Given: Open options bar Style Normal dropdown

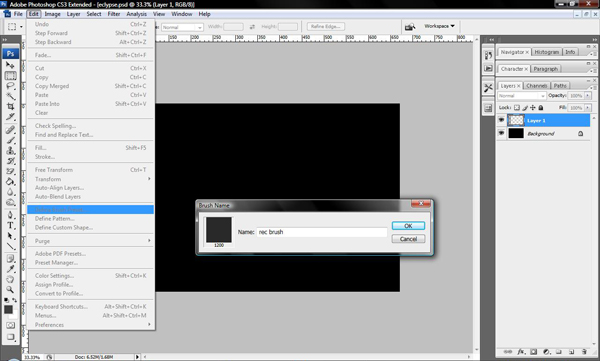Looking at the screenshot, I should point(182,27).
